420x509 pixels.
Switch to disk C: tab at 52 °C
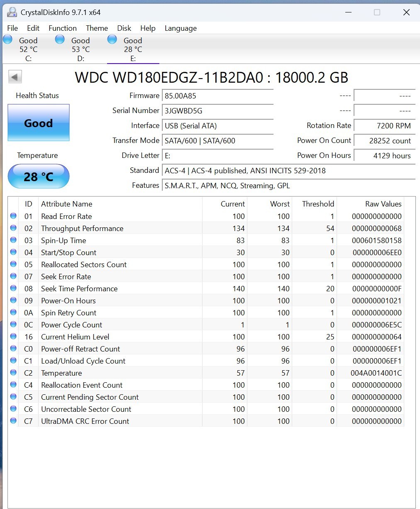tap(28, 49)
